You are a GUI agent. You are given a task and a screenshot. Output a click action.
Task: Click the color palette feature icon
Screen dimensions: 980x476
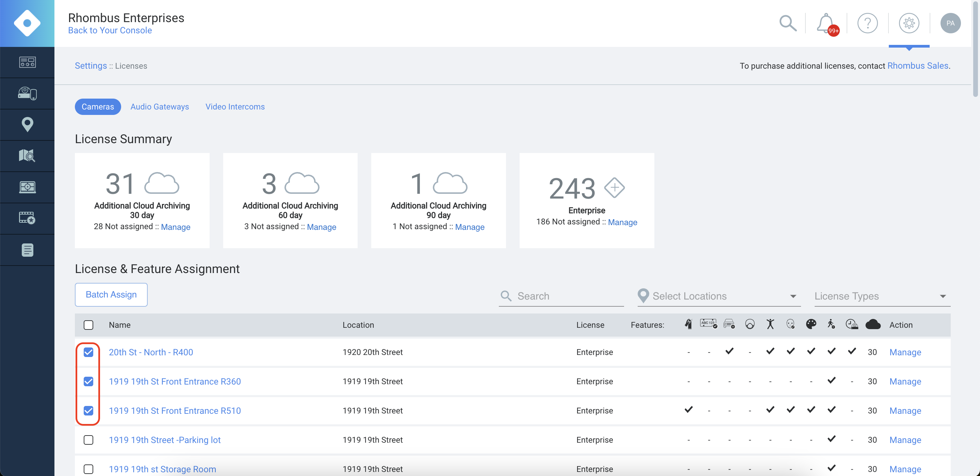tap(811, 324)
